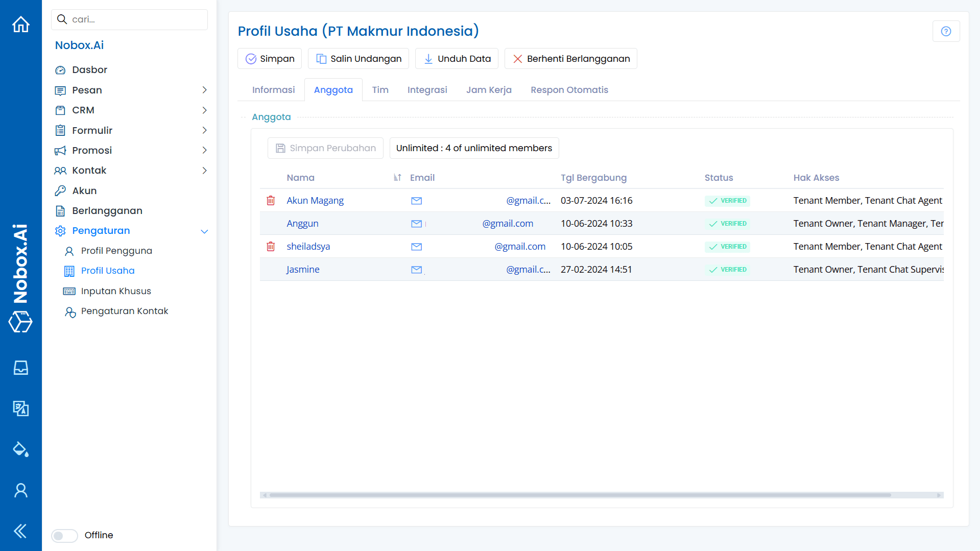Viewport: 980px width, 551px height.
Task: Click the inbox icon in the left rail
Action: (20, 367)
